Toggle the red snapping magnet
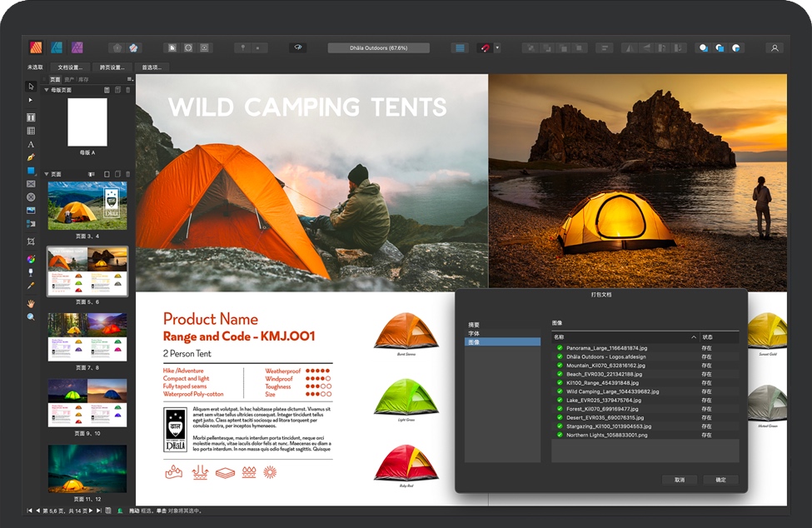This screenshot has height=528, width=812. click(485, 48)
